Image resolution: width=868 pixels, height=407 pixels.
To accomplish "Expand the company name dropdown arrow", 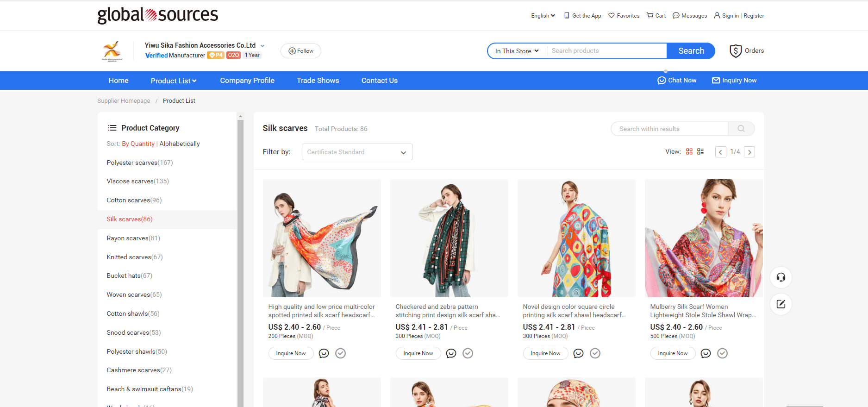I will point(262,46).
